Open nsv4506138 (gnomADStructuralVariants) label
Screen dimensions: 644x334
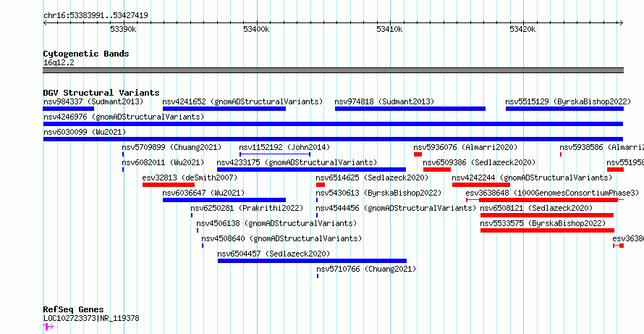[x=276, y=223]
